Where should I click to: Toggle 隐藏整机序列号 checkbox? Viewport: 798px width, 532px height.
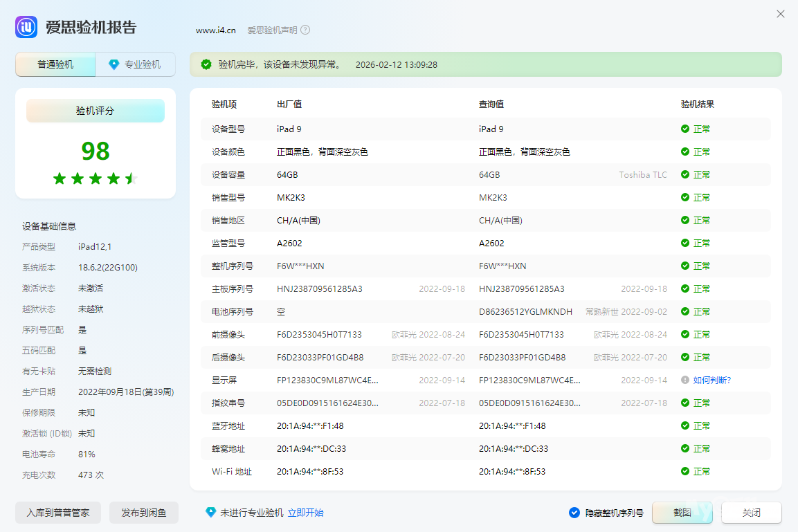574,513
